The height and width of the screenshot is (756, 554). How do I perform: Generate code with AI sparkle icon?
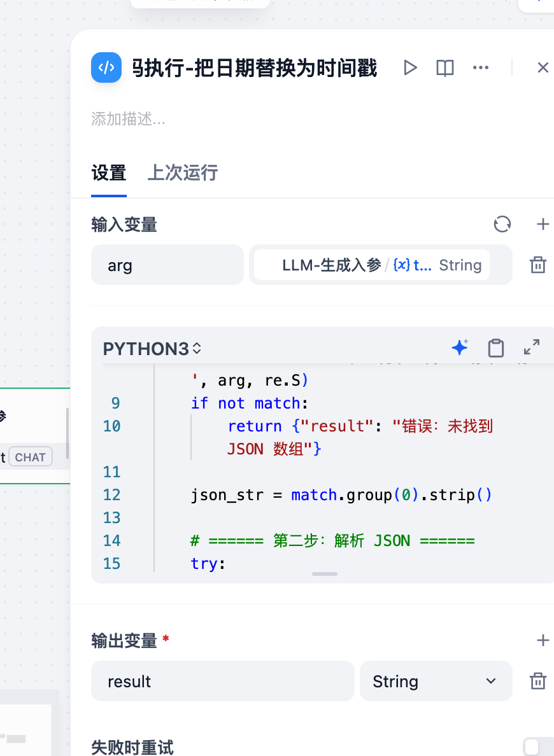[459, 347]
